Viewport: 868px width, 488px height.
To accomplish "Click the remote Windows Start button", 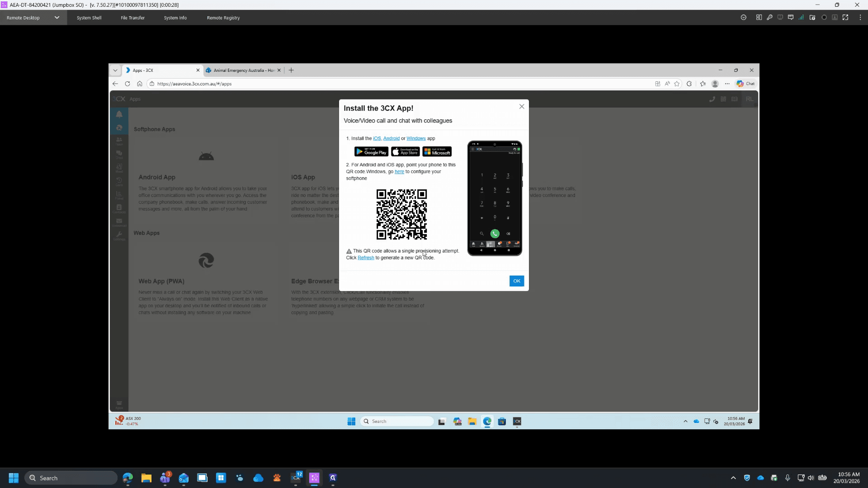I will [351, 422].
